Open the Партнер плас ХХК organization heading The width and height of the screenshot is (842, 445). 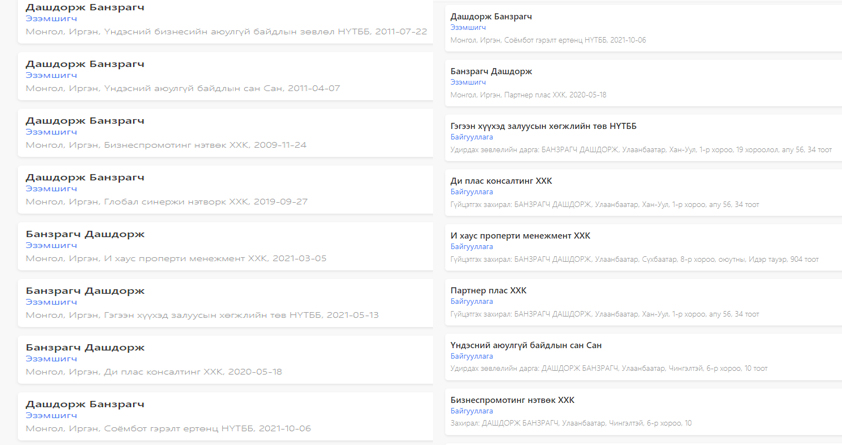(x=488, y=290)
